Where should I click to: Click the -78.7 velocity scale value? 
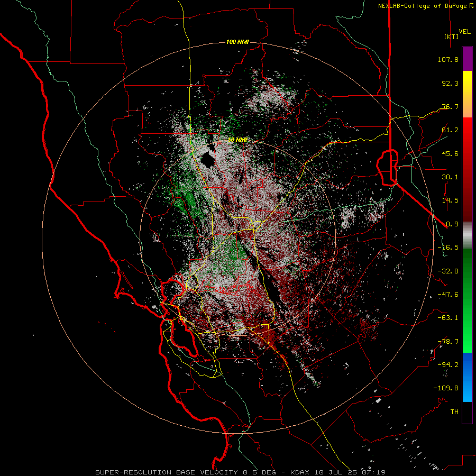448,342
